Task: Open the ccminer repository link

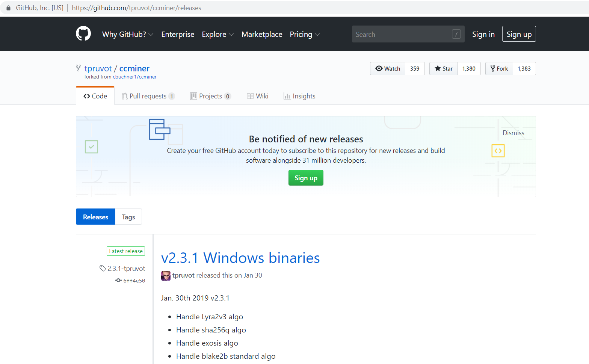Action: tap(134, 68)
